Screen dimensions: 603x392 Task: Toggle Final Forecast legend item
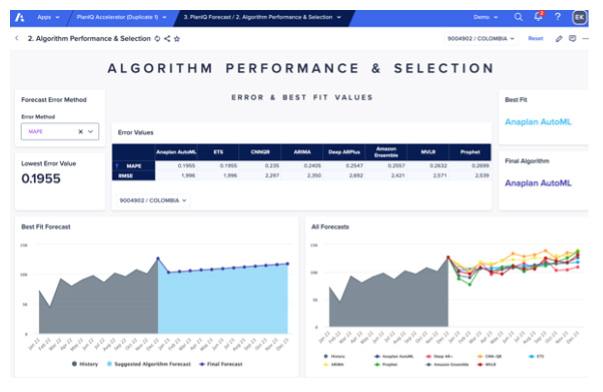221,364
